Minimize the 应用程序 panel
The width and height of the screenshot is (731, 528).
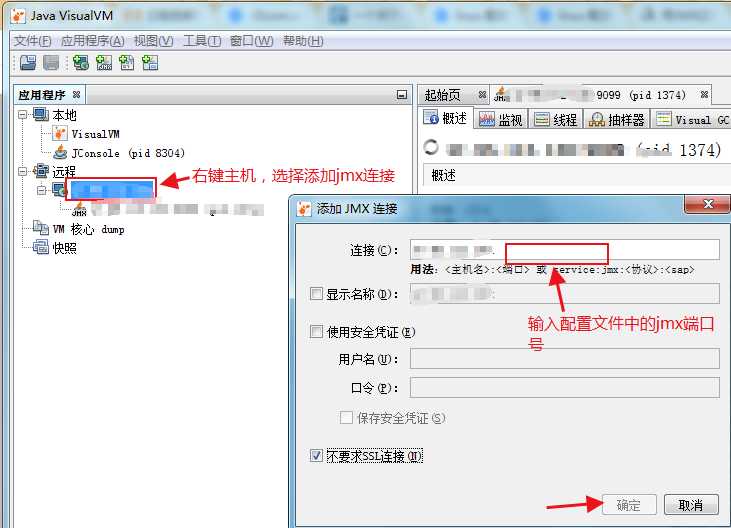click(x=401, y=95)
